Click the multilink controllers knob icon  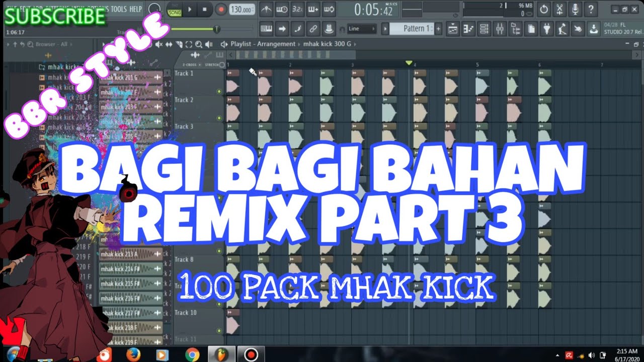[x=329, y=29]
